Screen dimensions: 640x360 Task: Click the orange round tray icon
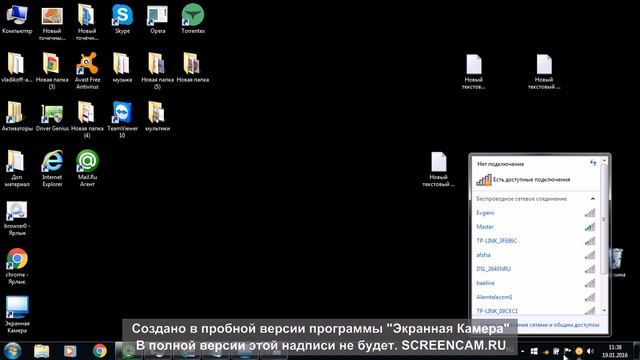click(x=579, y=351)
